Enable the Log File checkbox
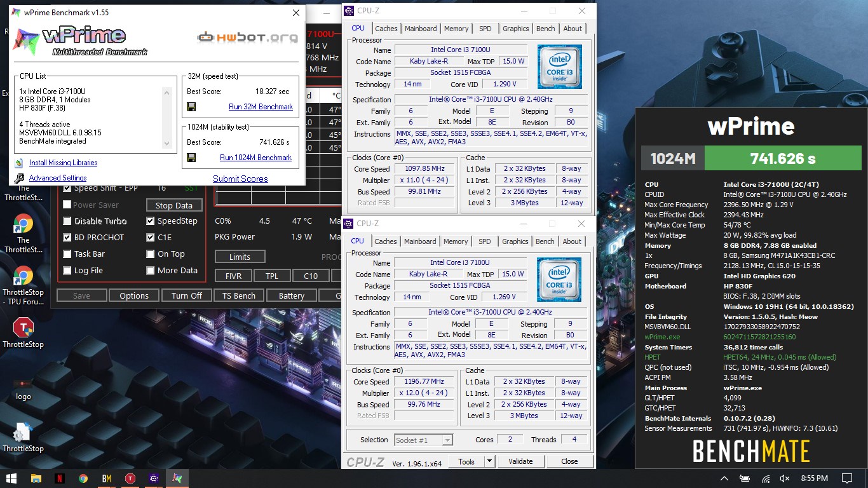Viewport: 868px width, 488px height. pyautogui.click(x=67, y=271)
